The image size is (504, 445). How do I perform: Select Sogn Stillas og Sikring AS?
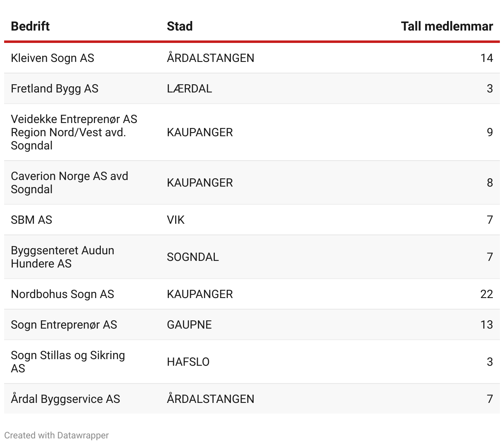68,362
